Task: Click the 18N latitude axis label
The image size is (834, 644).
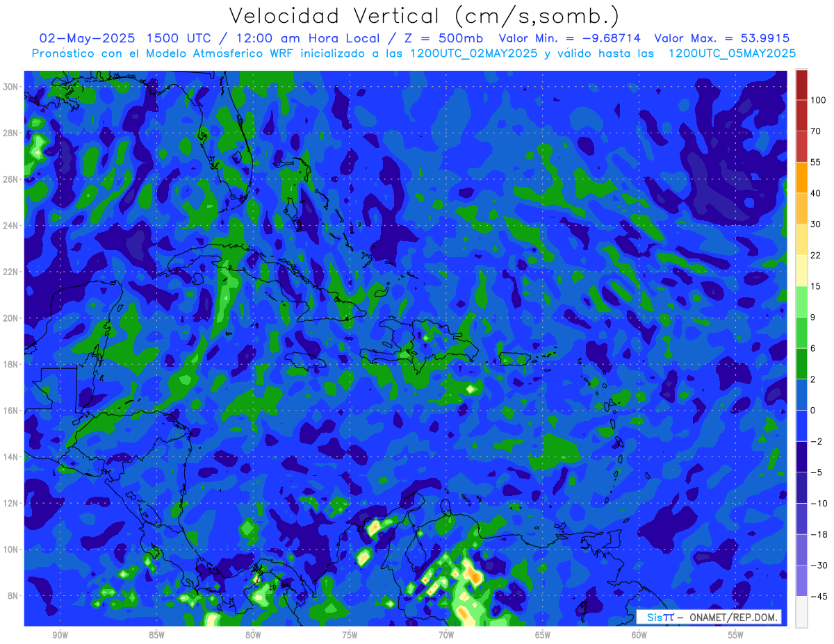Action: [10, 364]
